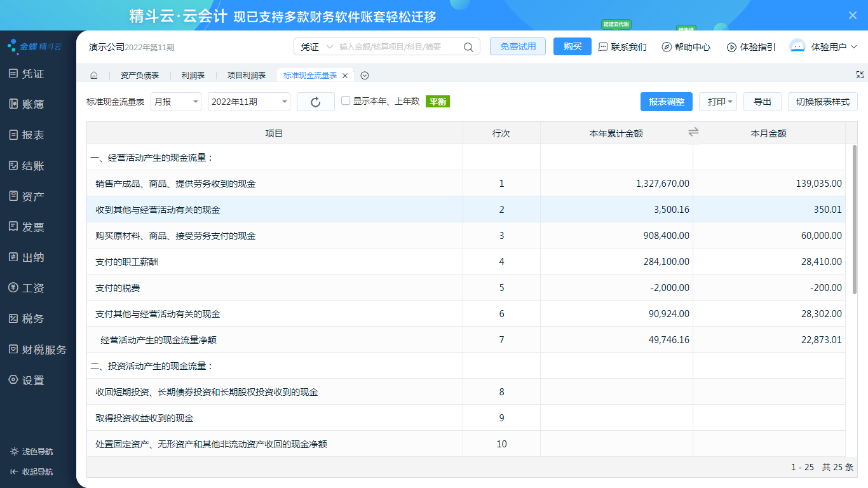The image size is (868, 488).
Task: Switch to the 资产负债表 tab
Action: [x=139, y=75]
